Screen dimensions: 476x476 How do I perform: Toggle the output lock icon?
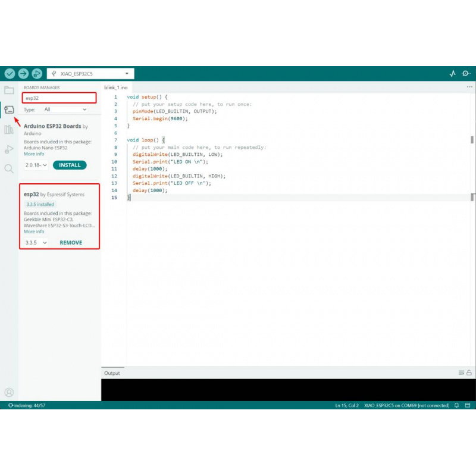469,372
